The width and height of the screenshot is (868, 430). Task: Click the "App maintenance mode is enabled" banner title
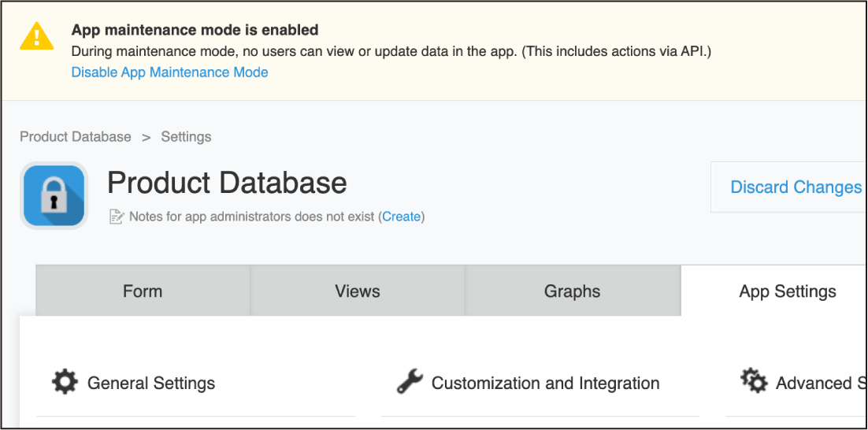point(195,31)
